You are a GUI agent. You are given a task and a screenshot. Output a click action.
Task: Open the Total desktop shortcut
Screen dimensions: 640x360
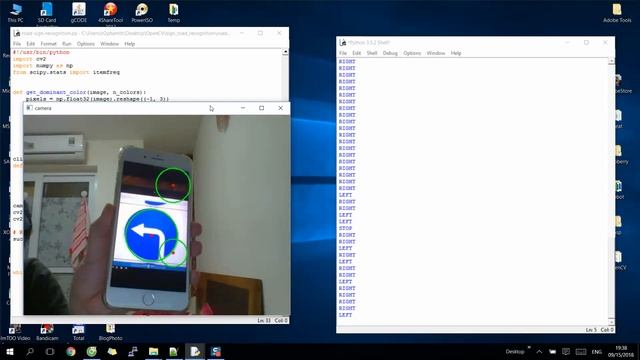[x=78, y=332]
